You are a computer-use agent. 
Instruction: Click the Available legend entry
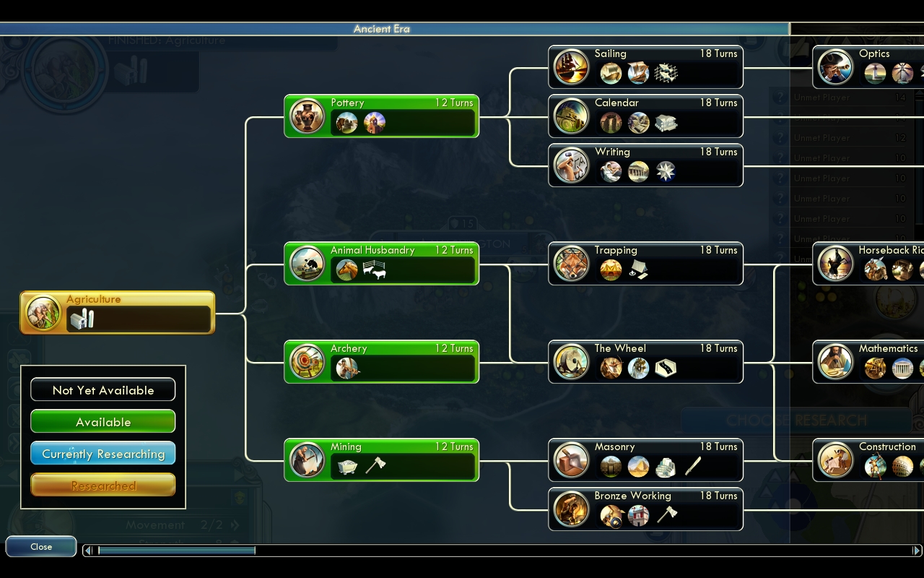pos(103,422)
